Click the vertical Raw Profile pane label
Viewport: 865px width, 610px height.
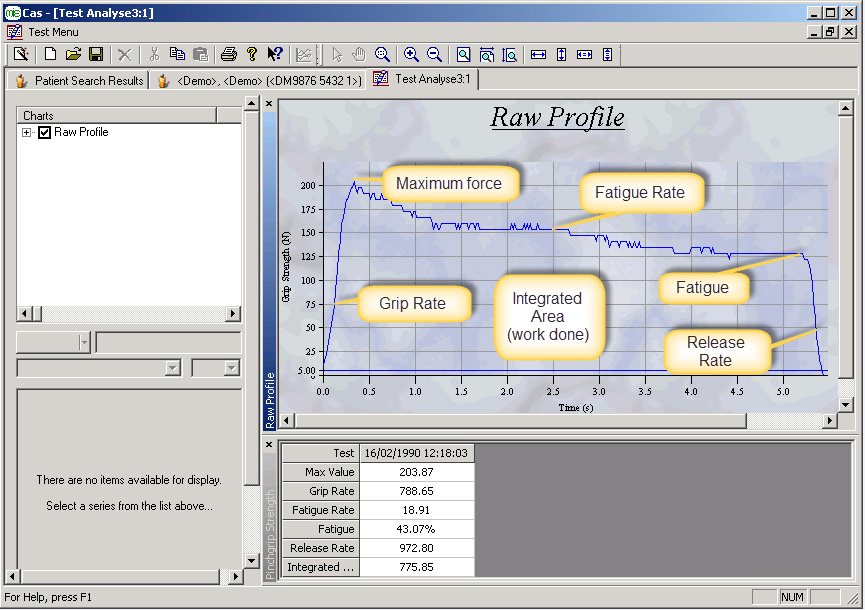(x=270, y=400)
